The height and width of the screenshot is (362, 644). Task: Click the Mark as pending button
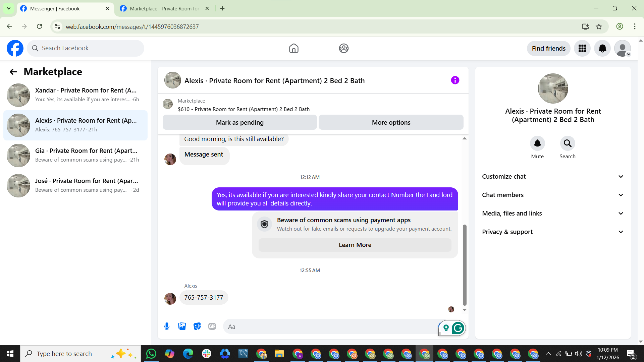click(239, 123)
